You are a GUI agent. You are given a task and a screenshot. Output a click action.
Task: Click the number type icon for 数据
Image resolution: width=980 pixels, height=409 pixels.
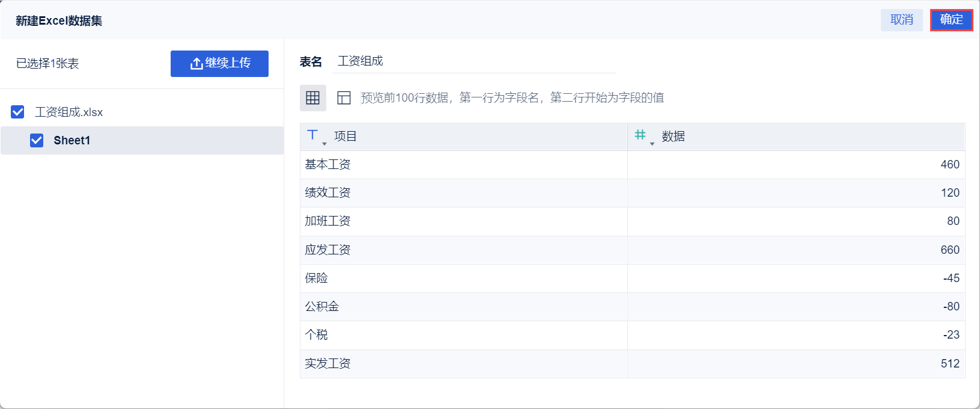coord(640,135)
